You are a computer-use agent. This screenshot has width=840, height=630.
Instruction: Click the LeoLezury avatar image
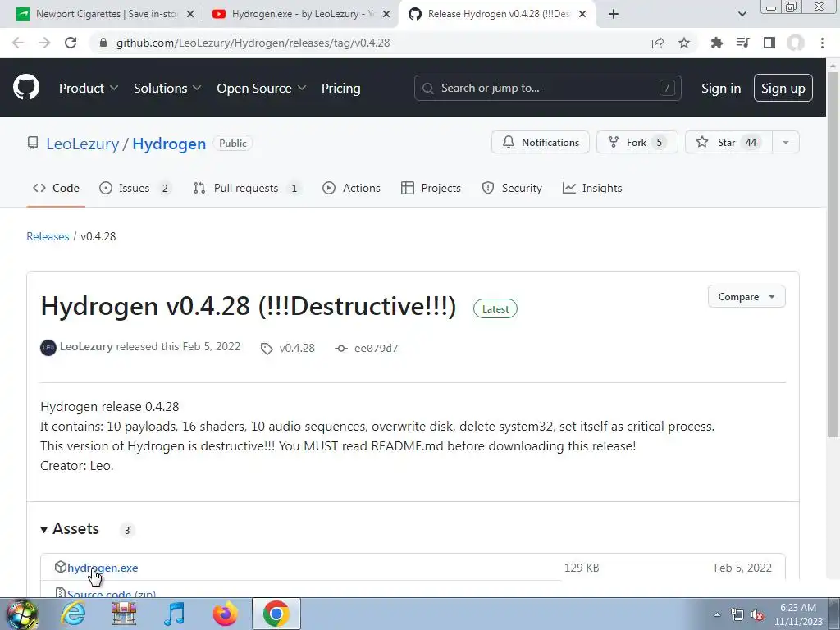tap(48, 348)
